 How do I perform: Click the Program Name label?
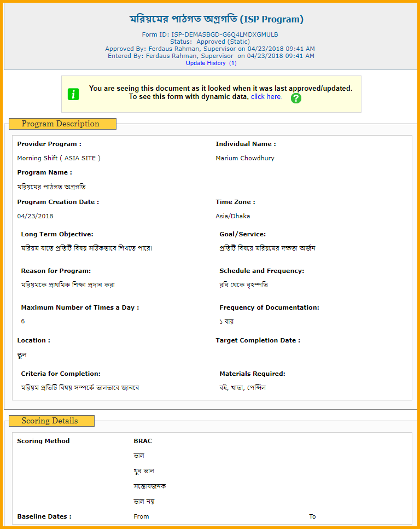click(x=44, y=172)
